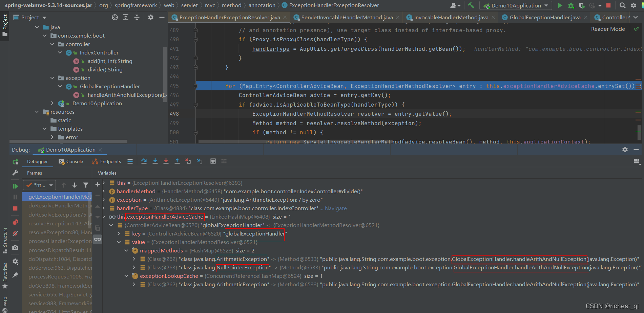Collapse the exceptionLookupCache node
Viewport: 644px width, 313px height.
point(126,276)
